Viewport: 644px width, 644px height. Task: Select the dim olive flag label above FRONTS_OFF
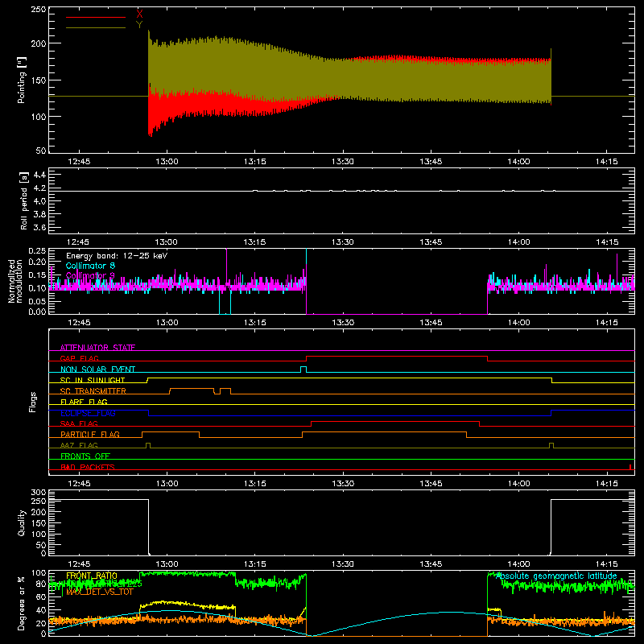pos(79,445)
